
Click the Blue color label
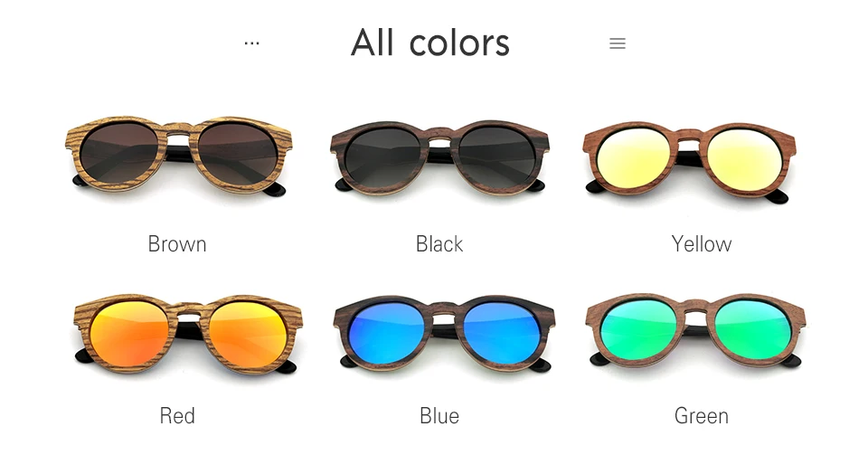439,416
